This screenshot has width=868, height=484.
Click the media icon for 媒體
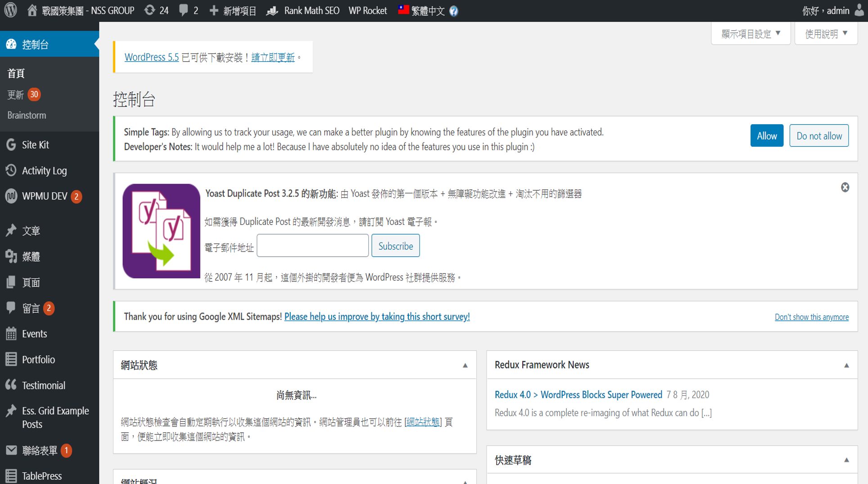pos(11,256)
